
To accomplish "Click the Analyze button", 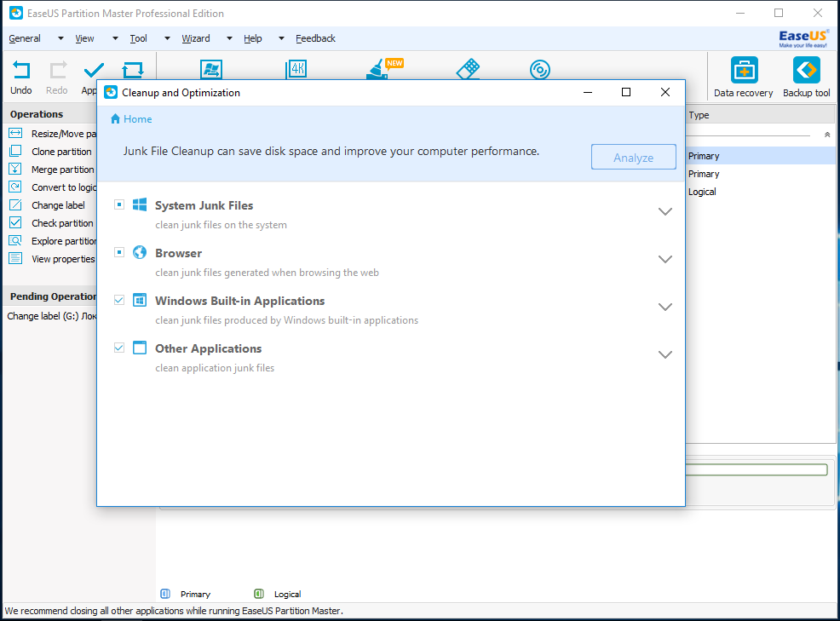I will [633, 157].
